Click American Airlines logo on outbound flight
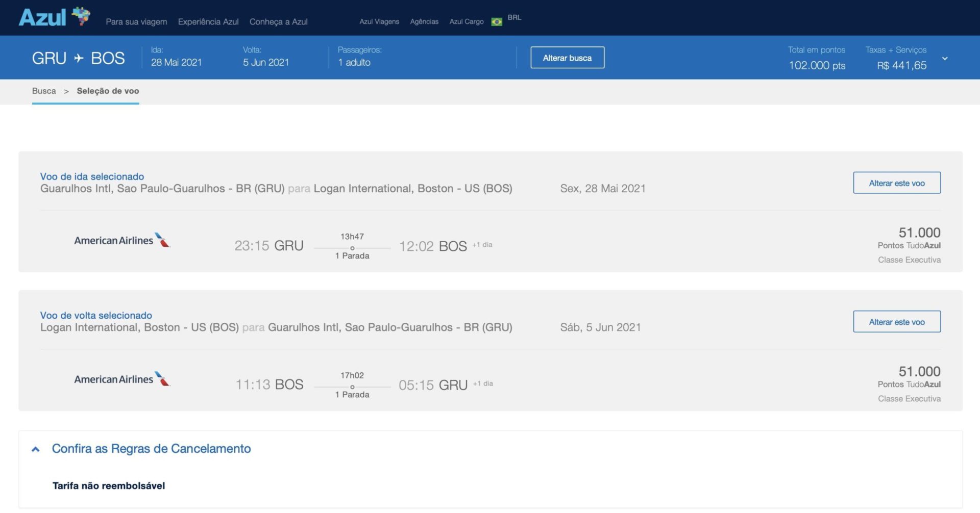980x513 pixels. click(x=122, y=240)
